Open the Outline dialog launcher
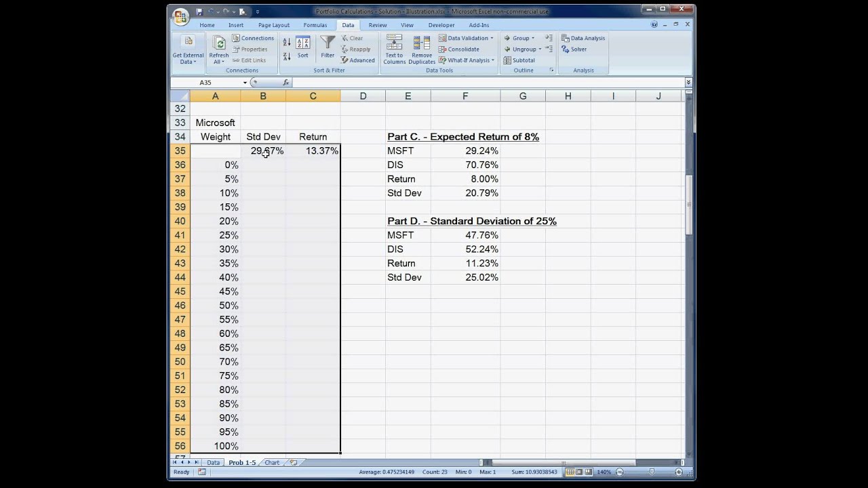The width and height of the screenshot is (868, 488). tap(551, 70)
